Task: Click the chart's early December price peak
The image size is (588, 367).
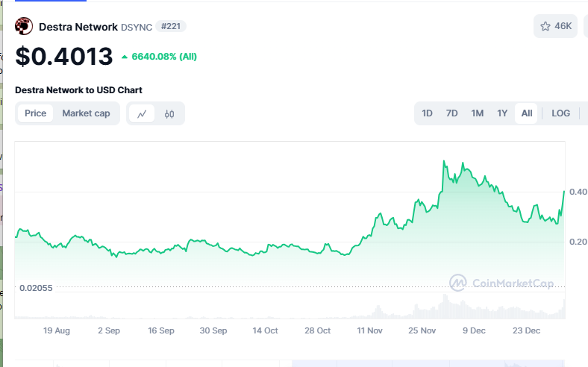Action: point(444,161)
